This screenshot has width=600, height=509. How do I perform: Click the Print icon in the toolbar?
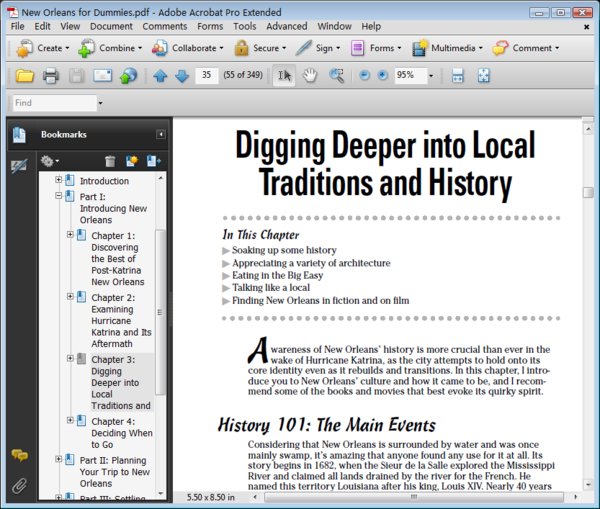coord(50,76)
